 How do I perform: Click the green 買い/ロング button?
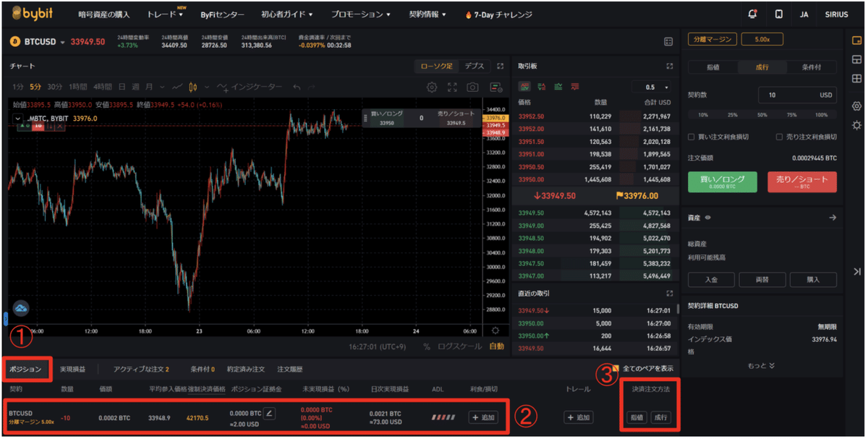(722, 182)
